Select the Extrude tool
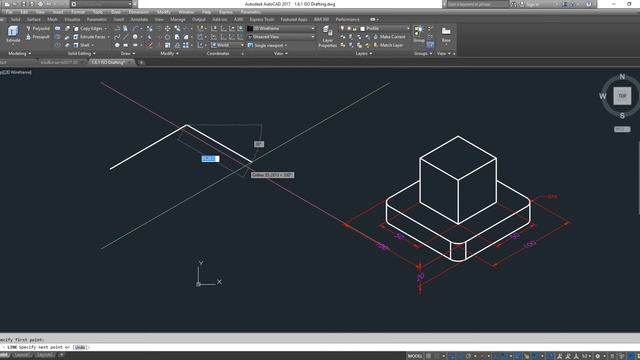 click(13, 34)
